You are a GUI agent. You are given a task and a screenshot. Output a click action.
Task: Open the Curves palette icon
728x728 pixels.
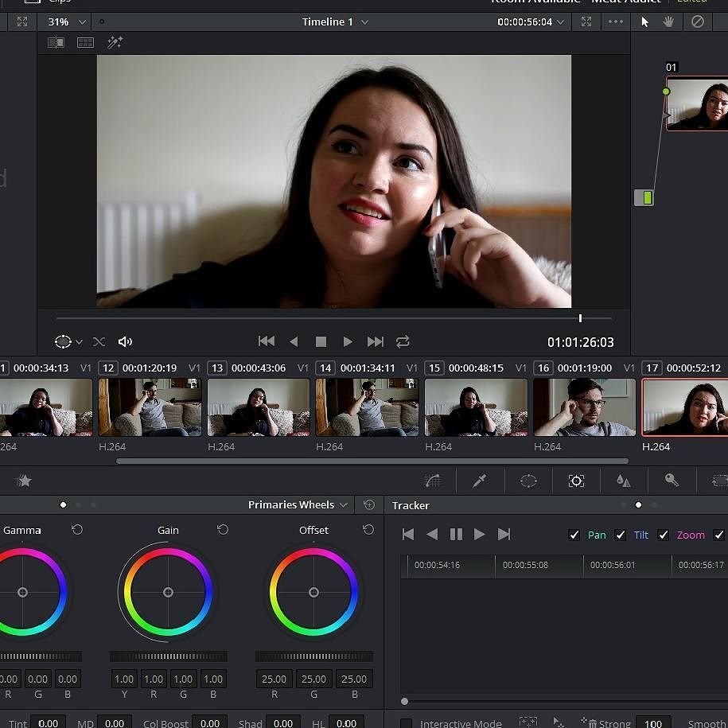click(432, 481)
